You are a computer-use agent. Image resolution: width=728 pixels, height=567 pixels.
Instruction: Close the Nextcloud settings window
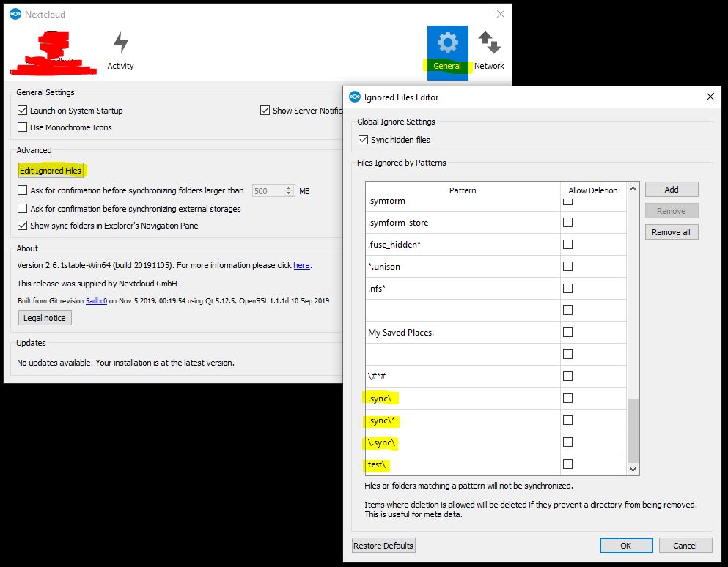501,14
